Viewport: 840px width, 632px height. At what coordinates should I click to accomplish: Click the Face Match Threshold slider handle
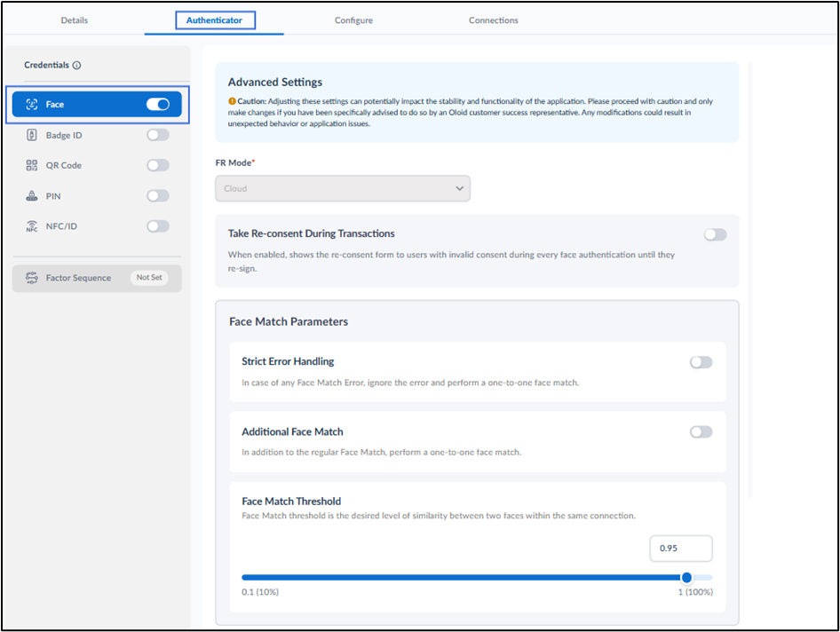[x=686, y=577]
